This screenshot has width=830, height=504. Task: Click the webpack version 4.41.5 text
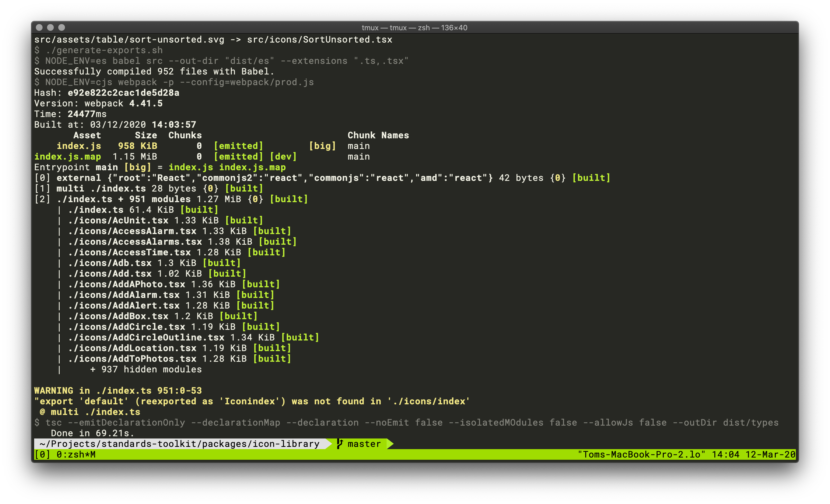click(146, 103)
